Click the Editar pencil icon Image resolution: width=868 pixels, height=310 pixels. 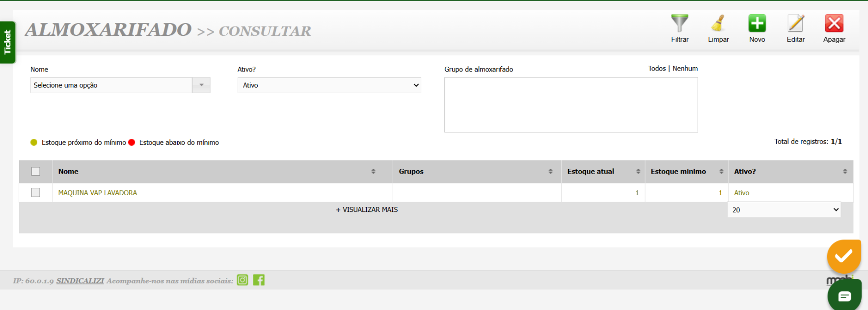795,24
